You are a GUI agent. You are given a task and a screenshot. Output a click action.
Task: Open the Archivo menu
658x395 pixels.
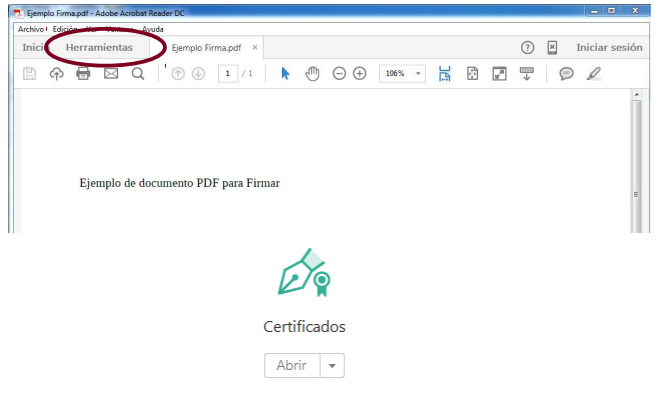click(31, 29)
